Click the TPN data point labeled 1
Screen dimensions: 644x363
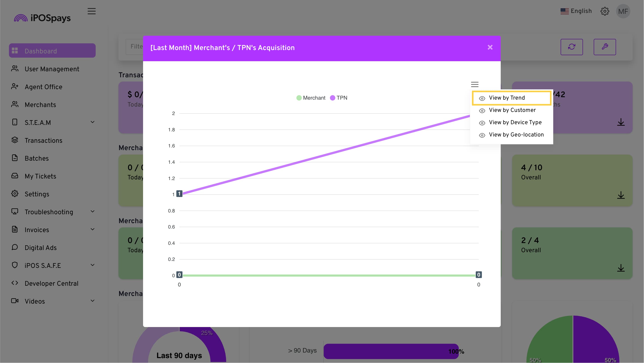[x=179, y=194]
